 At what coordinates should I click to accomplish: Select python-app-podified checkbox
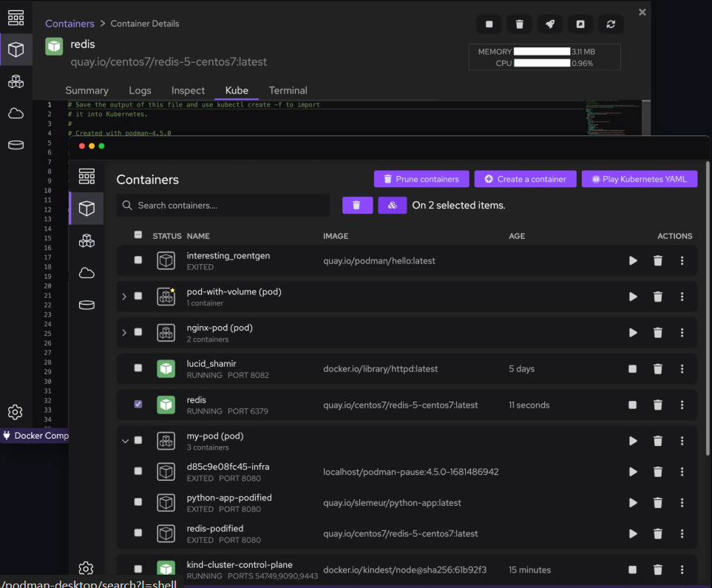coord(138,501)
